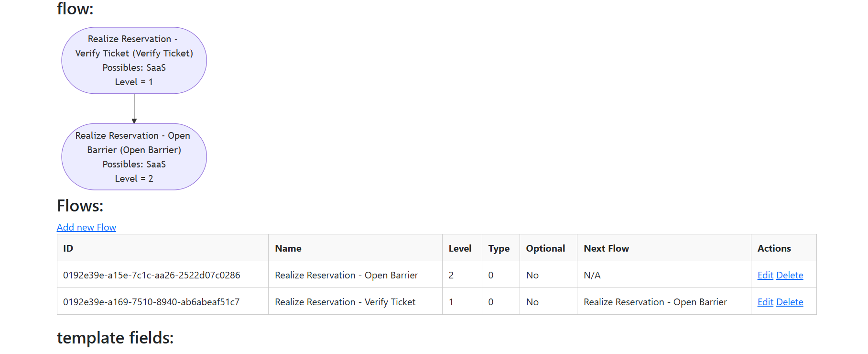
Task: Click the Type column header
Action: (x=499, y=248)
